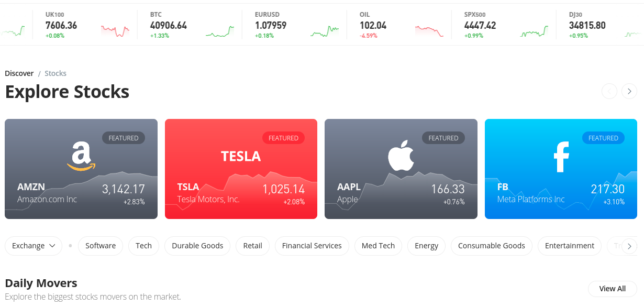Viewport: 644px width, 307px height.
Task: Toggle the Software filter chip
Action: [100, 245]
